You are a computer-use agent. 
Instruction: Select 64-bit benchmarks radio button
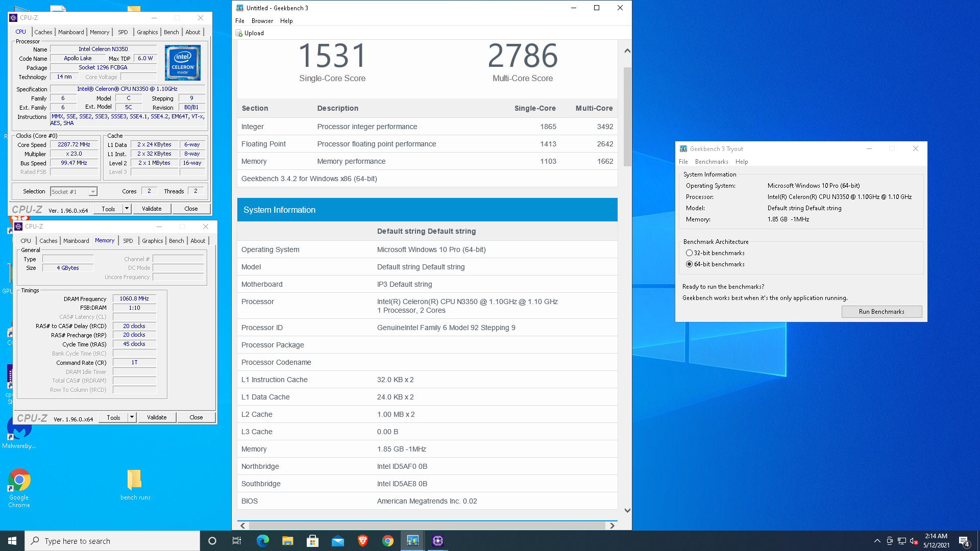coord(689,264)
